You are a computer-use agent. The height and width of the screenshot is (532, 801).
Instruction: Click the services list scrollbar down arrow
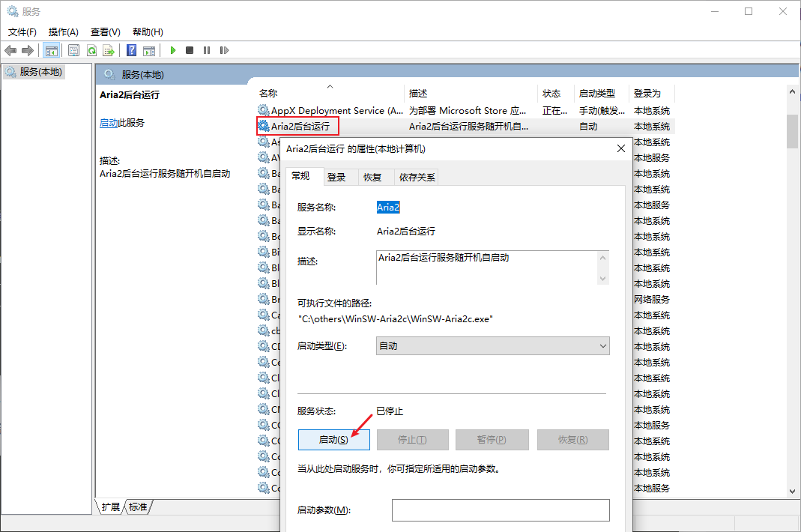point(792,490)
